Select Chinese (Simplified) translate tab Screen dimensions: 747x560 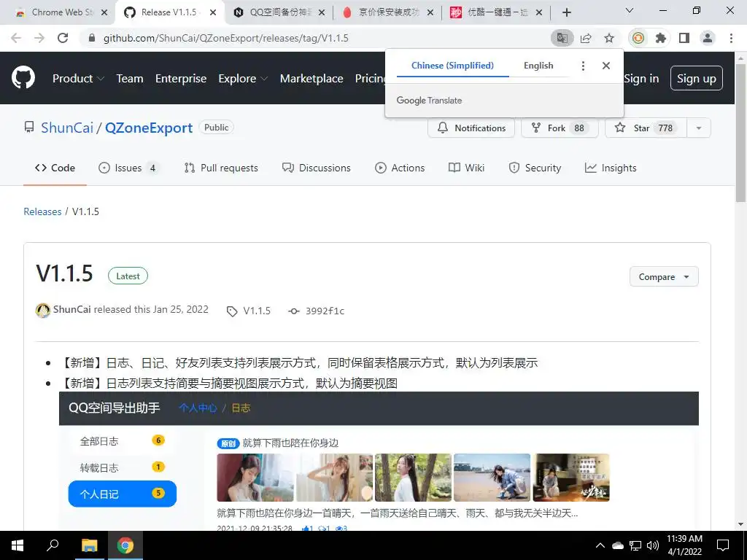(452, 66)
